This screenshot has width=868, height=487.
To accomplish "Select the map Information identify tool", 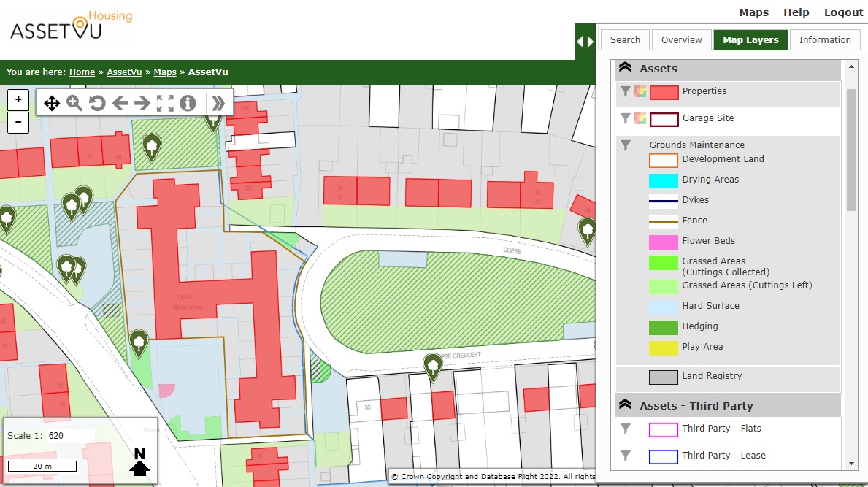I will point(188,103).
